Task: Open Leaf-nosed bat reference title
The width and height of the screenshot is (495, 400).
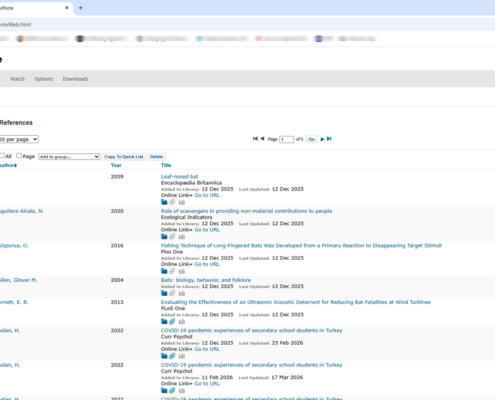Action: click(180, 177)
